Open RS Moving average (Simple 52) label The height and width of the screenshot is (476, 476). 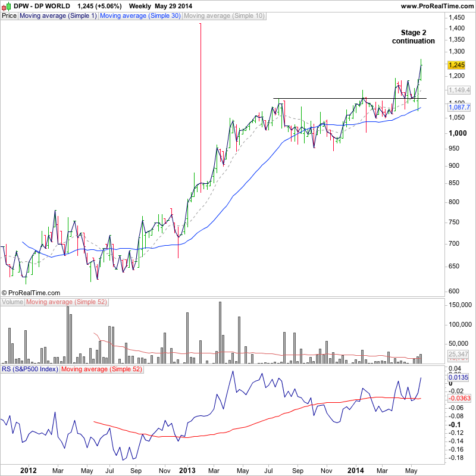pyautogui.click(x=101, y=369)
